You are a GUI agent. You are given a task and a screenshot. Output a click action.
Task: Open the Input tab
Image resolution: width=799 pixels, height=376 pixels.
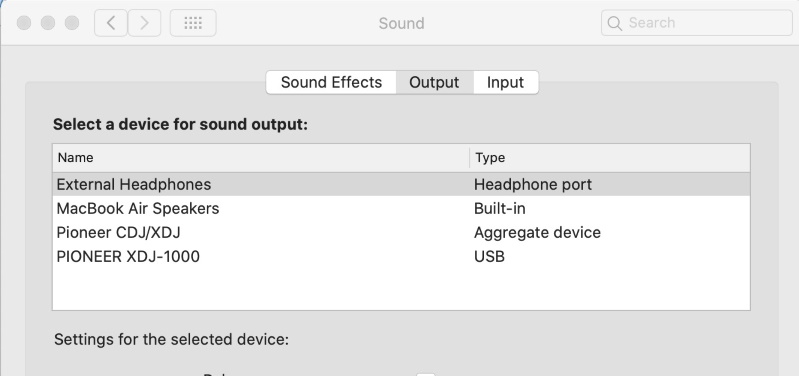point(505,83)
